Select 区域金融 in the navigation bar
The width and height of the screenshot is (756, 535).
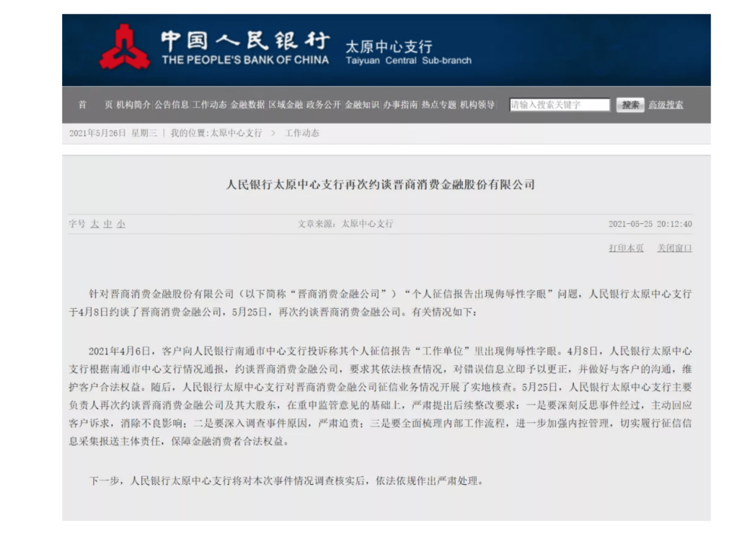[x=286, y=105]
